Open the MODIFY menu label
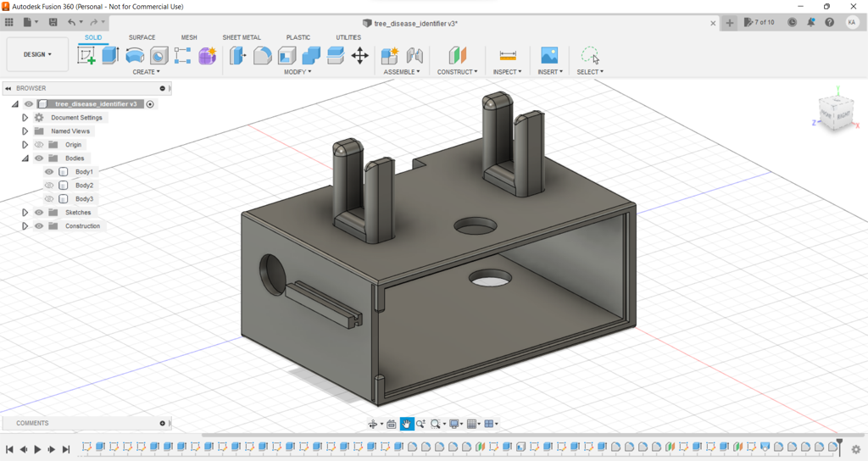 (x=297, y=72)
